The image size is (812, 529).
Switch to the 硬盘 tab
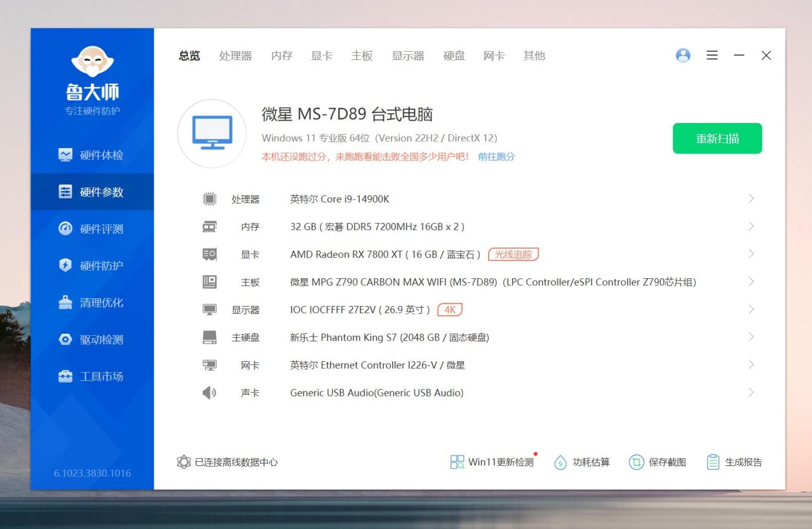(454, 56)
